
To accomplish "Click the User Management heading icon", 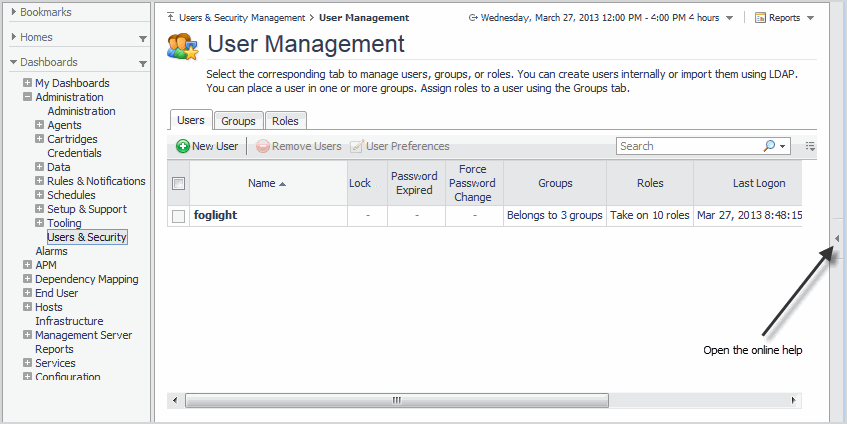I will [183, 47].
